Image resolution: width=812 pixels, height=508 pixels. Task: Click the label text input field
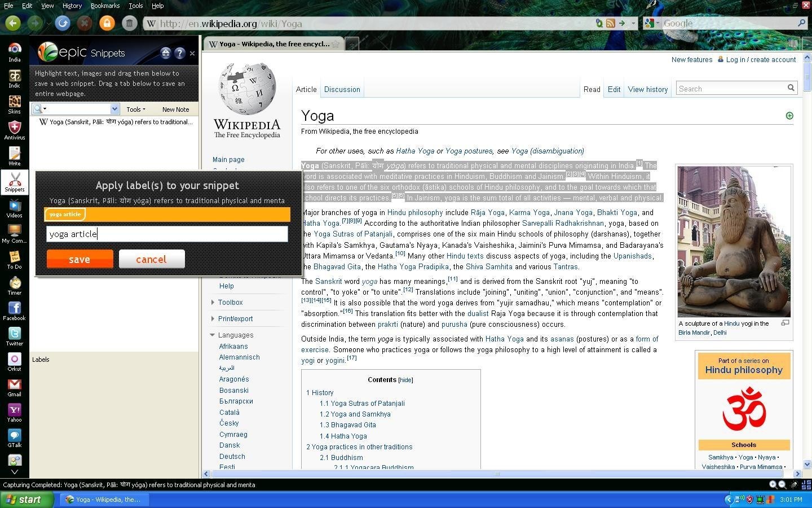167,234
